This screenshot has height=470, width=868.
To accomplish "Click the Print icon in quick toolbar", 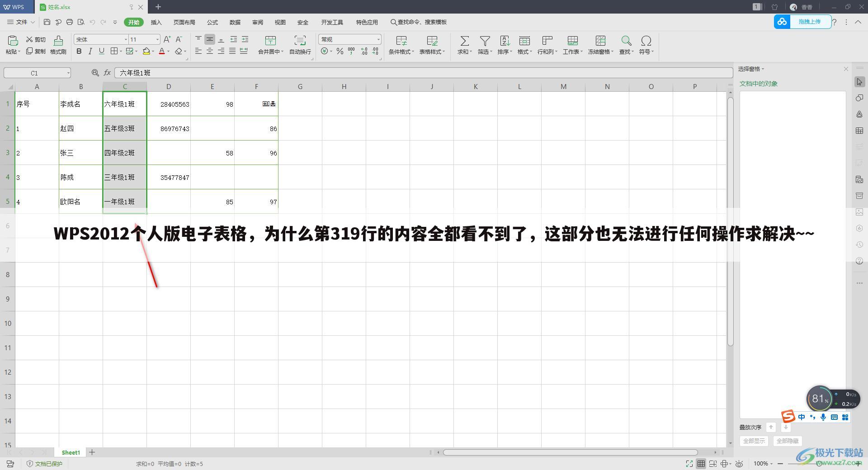I will tap(70, 22).
